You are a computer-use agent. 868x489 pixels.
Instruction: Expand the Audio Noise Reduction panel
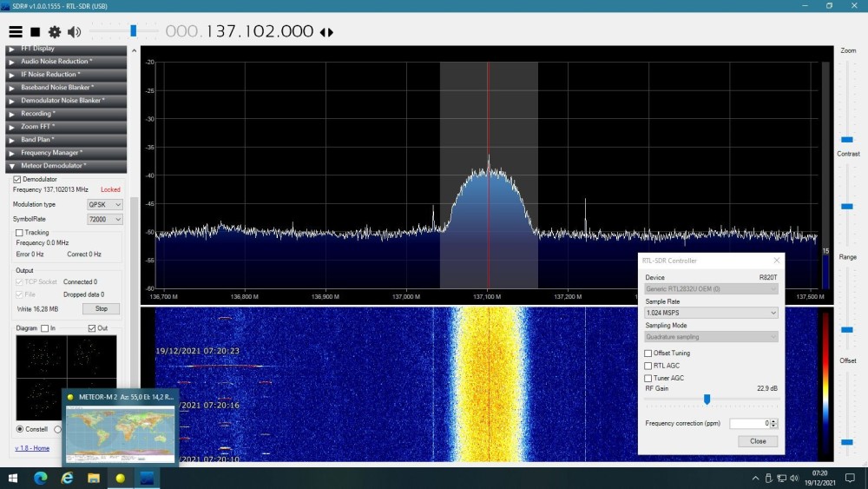tap(66, 62)
